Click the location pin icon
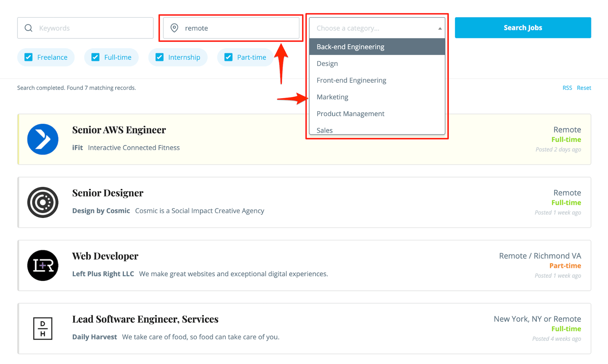Screen dimensions: 608x364 click(x=174, y=28)
